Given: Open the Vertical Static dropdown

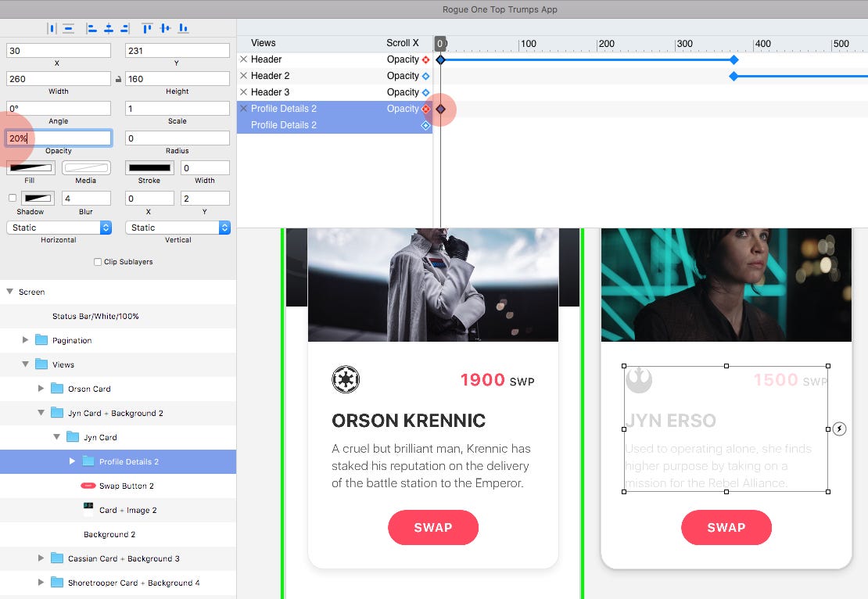Looking at the screenshot, I should (178, 228).
